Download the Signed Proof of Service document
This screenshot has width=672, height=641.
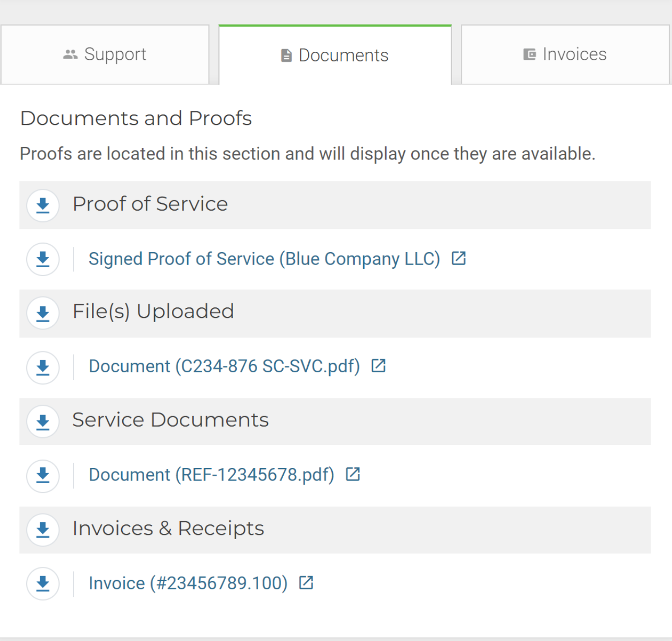(x=42, y=259)
